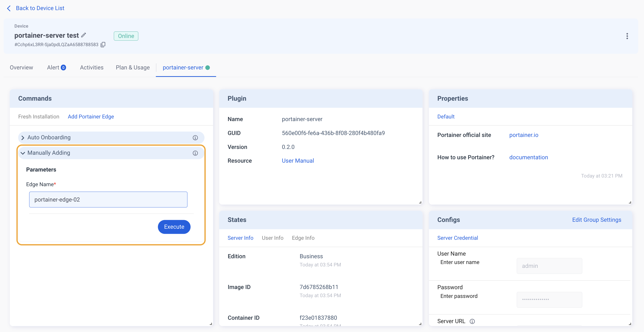The height and width of the screenshot is (332, 644).
Task: Click the Container ID value f23e01837880
Action: pos(318,318)
